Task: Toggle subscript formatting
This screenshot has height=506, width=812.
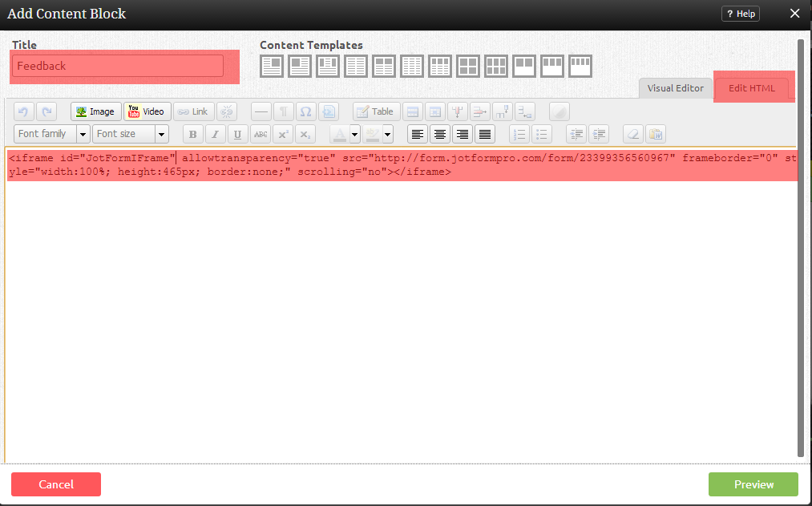Action: 305,134
